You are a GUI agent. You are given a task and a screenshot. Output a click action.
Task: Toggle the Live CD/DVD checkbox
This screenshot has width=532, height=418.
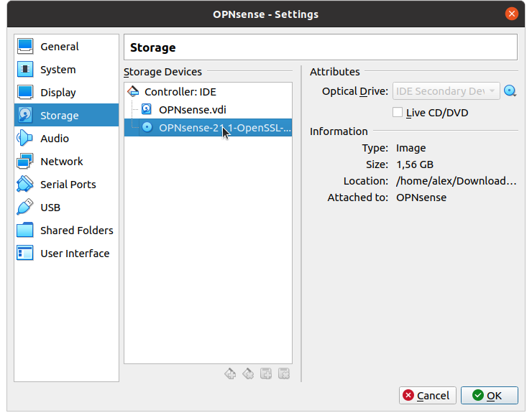pos(398,112)
